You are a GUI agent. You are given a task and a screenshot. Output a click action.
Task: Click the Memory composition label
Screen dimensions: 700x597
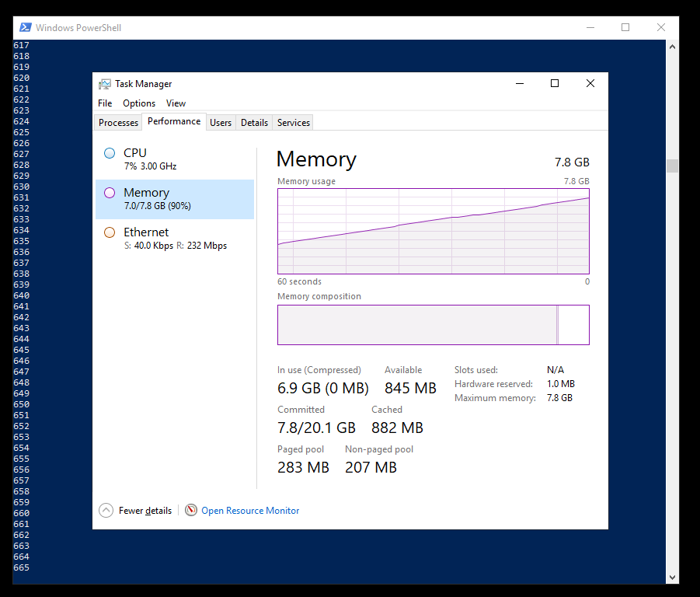pyautogui.click(x=319, y=296)
